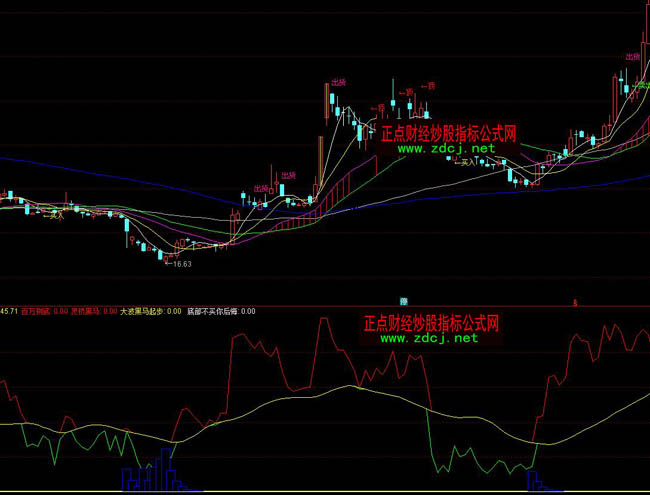
Task: Click the leftmost 一卖 sell signal label
Action: pos(378,108)
